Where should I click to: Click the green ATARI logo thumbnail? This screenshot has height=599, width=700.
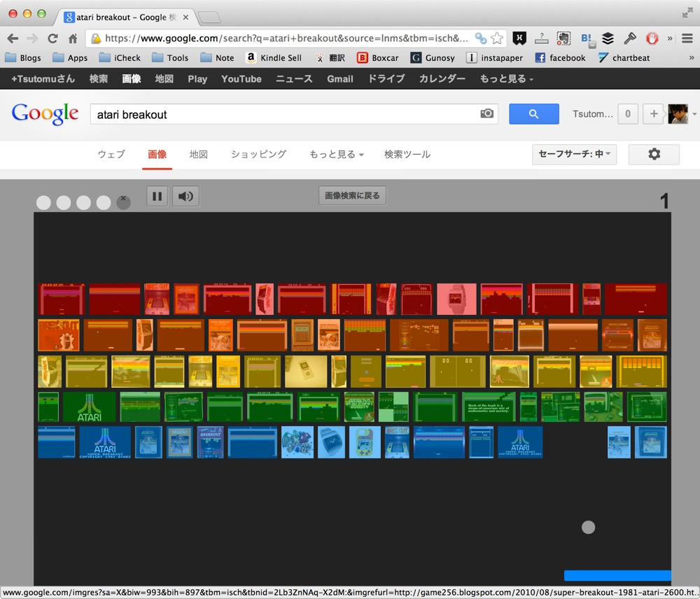pos(90,407)
